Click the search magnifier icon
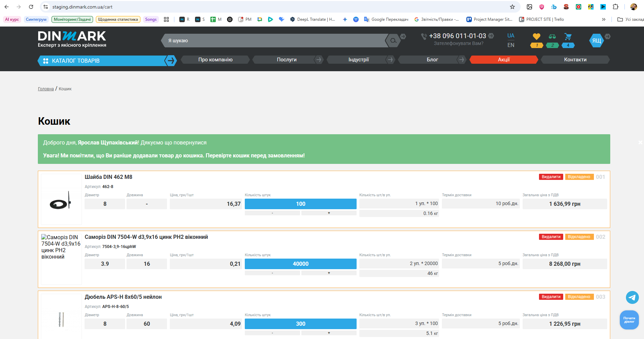Screen dimensions: 644x339 click(393, 41)
